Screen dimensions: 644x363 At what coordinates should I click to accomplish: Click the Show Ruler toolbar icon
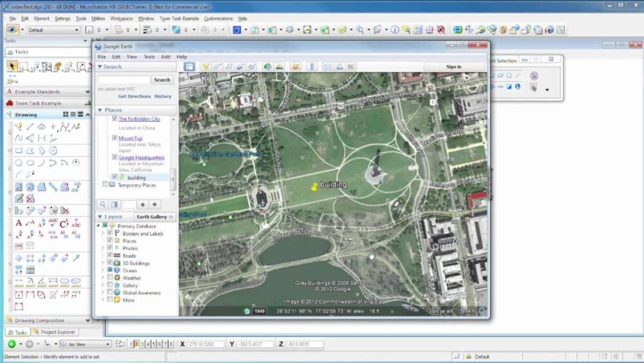click(x=311, y=66)
